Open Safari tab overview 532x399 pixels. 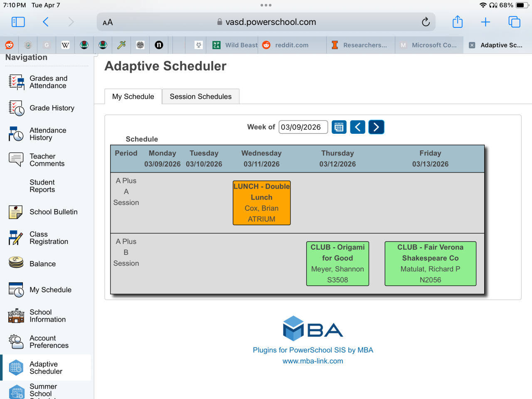pos(514,22)
